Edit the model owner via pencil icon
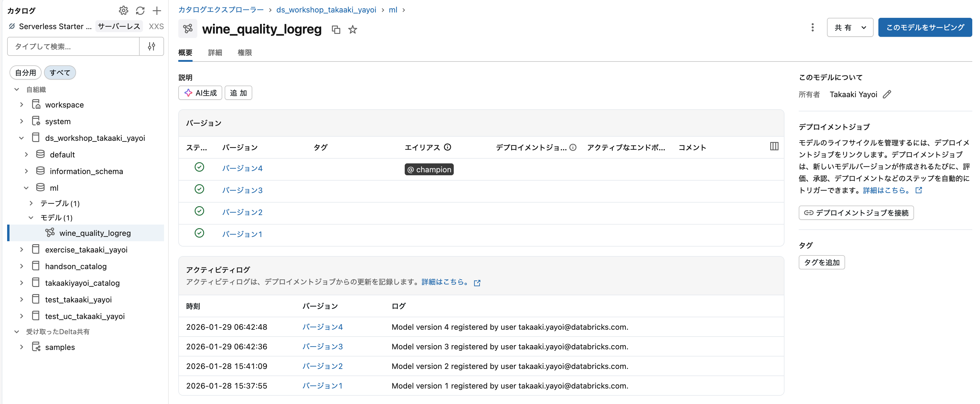This screenshot has height=404, width=980. (888, 94)
